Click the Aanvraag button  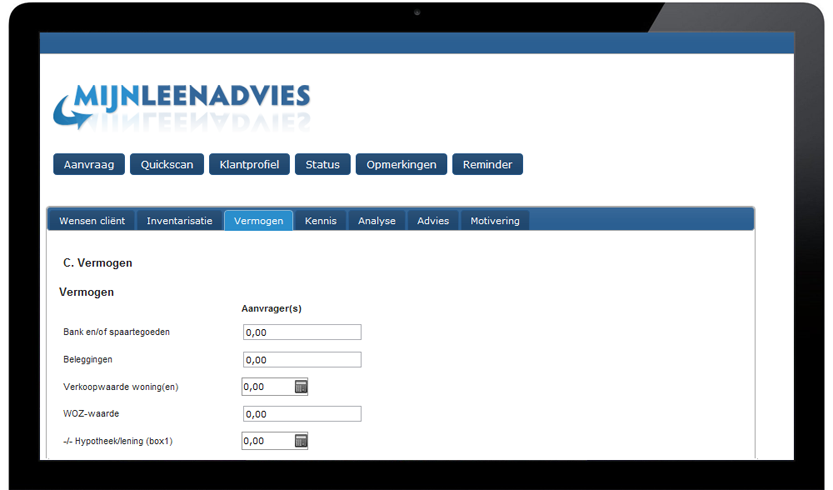click(89, 165)
